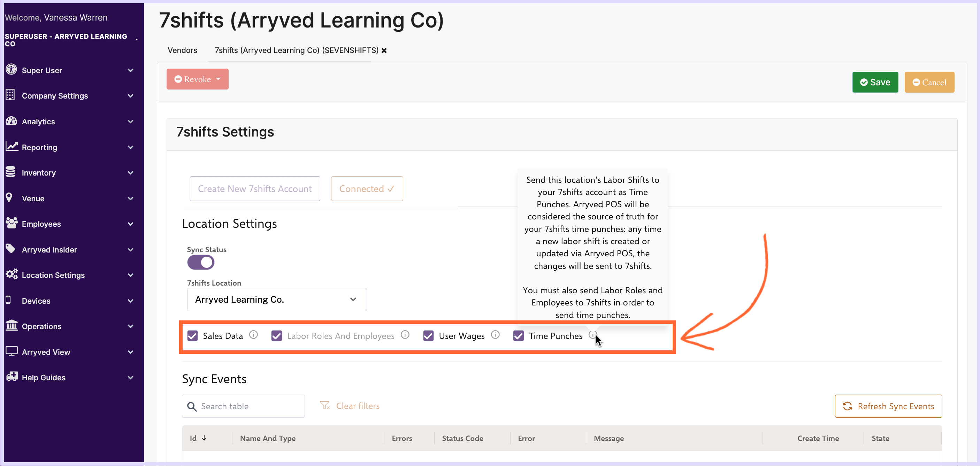The image size is (980, 466).
Task: Toggle the Sync Status switch
Action: [x=201, y=262]
